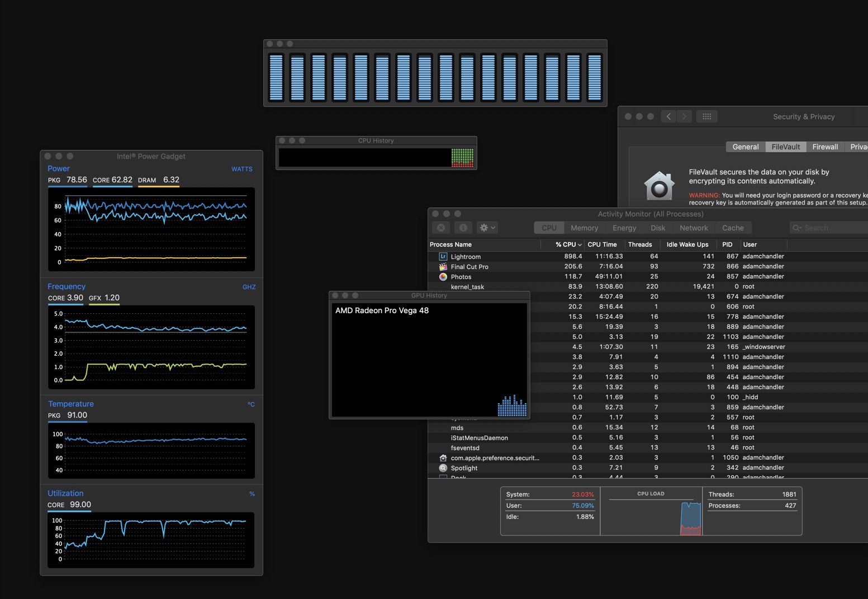This screenshot has width=868, height=599.
Task: Click the GPU History usage graph bars
Action: [x=512, y=405]
